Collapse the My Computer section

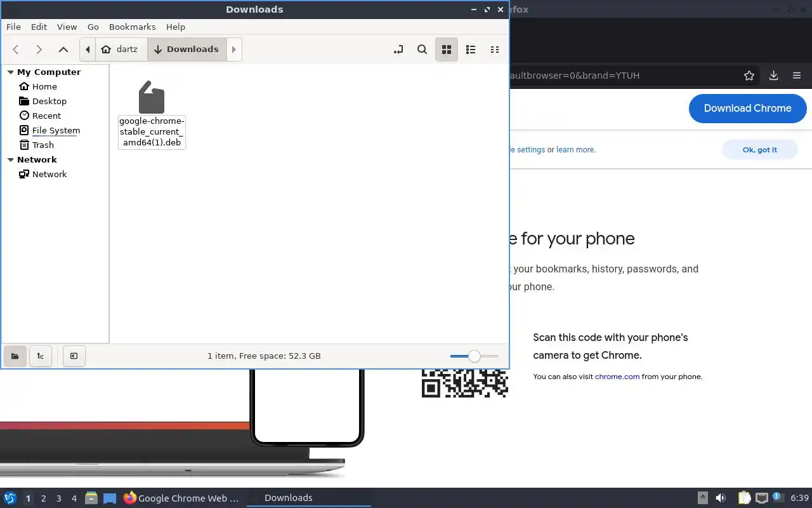tap(10, 72)
